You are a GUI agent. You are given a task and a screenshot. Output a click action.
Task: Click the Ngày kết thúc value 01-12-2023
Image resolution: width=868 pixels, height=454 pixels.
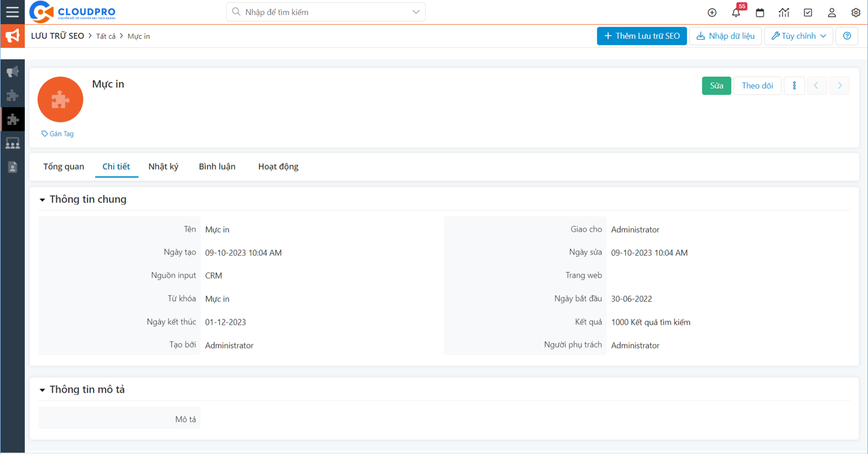coord(226,322)
